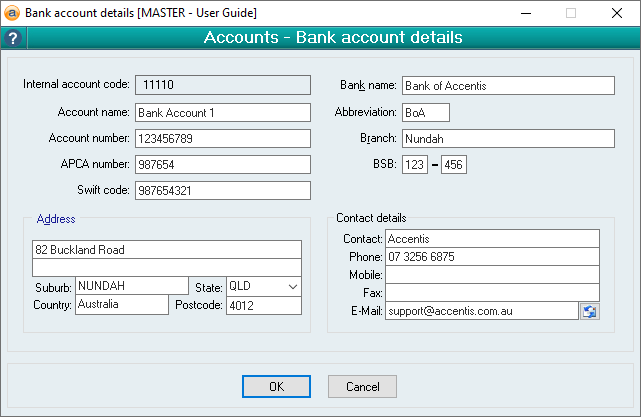Viewport: 641px width, 417px height.
Task: Click the second BSB box with 456
Action: click(455, 164)
